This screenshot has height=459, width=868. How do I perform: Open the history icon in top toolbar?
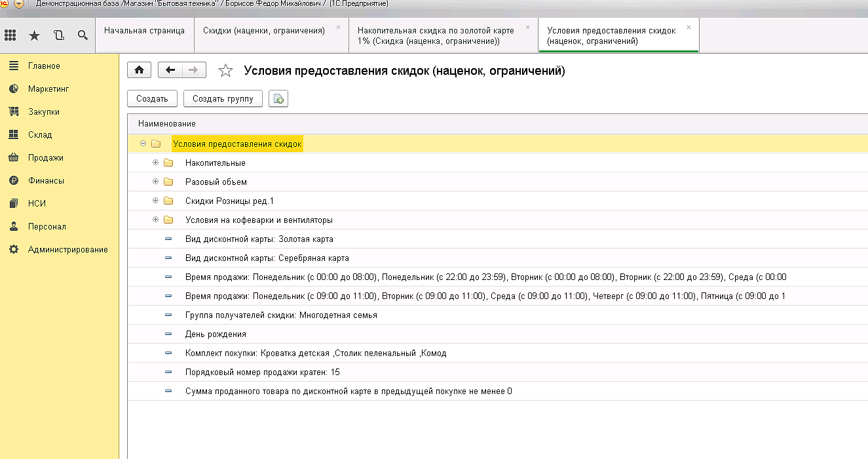coord(58,35)
